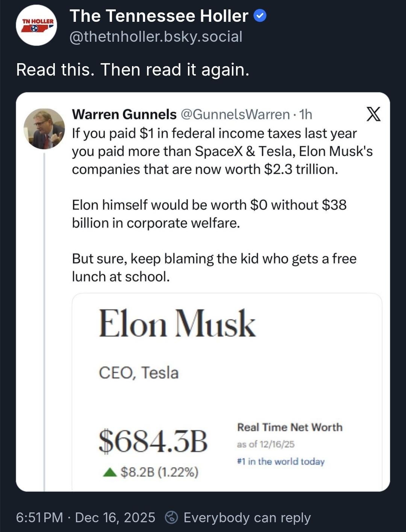Image resolution: width=406 pixels, height=532 pixels.
Task: Click the green up-arrow triangle indicator
Action: [x=109, y=472]
